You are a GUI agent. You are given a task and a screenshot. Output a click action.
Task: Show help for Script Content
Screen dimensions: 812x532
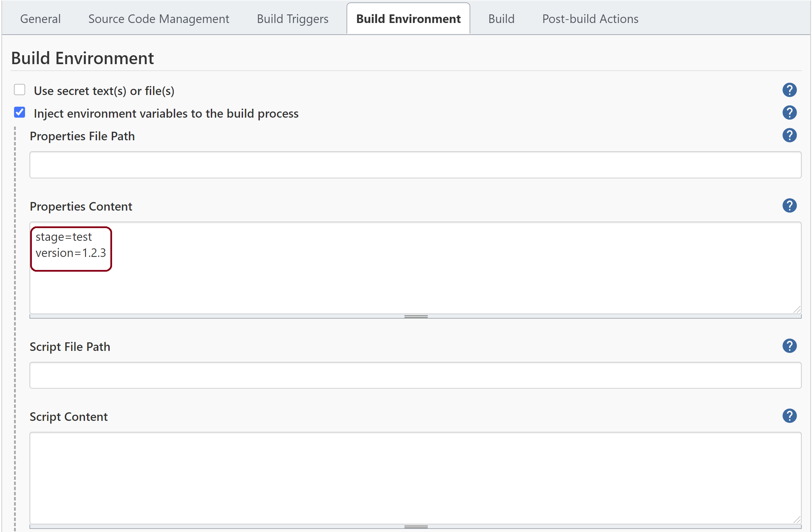(x=789, y=416)
